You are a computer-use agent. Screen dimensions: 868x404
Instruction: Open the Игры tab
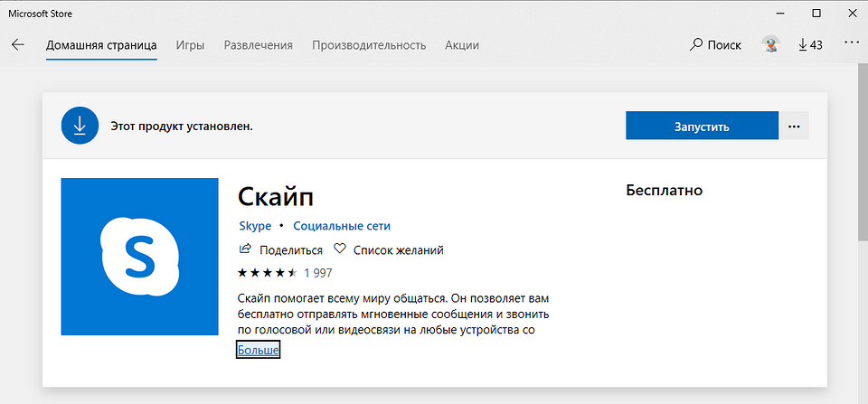click(190, 45)
